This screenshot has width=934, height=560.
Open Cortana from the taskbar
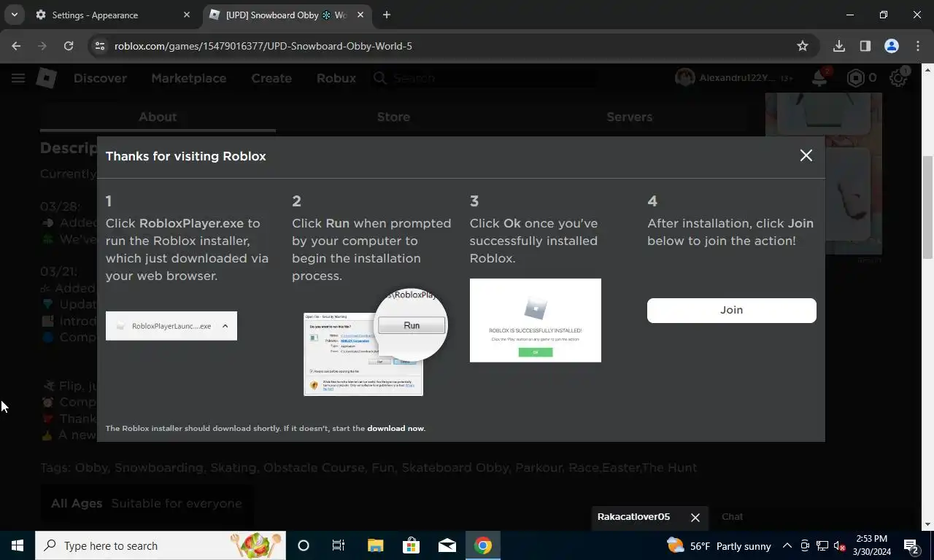click(x=304, y=545)
